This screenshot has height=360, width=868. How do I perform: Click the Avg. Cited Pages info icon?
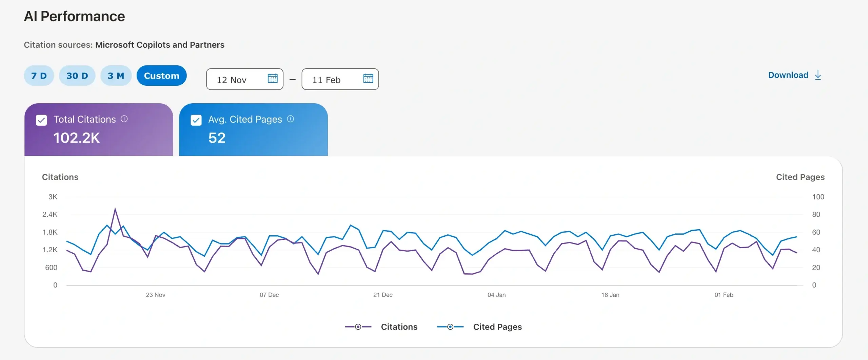[290, 119]
